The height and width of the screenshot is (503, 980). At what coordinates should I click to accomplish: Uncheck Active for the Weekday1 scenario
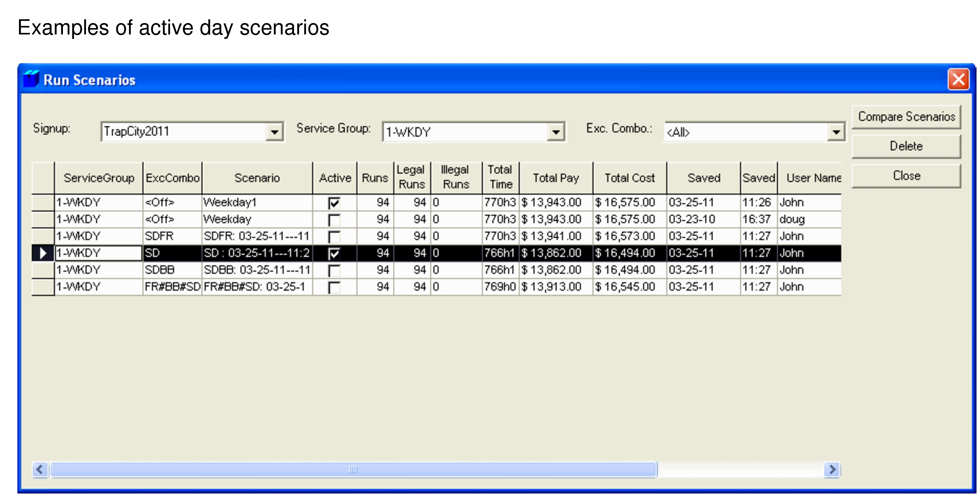pyautogui.click(x=334, y=202)
